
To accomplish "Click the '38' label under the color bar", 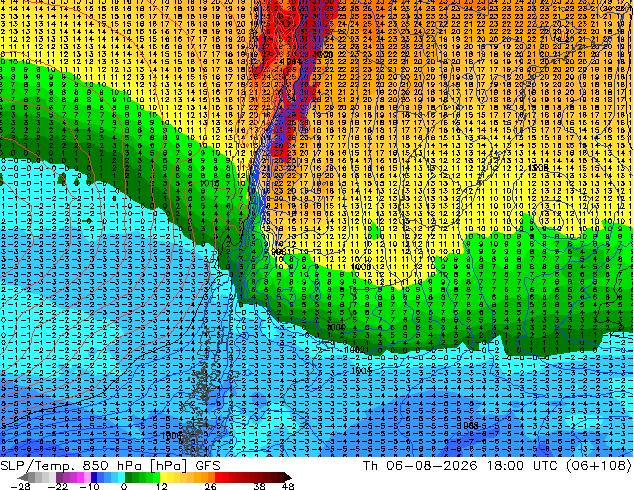I will (259, 486).
